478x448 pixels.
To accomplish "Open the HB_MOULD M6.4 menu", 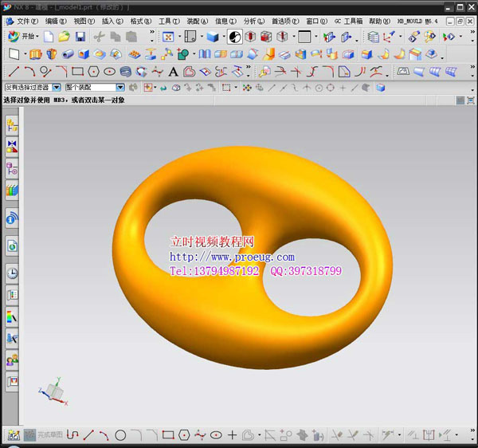I will pyautogui.click(x=417, y=21).
